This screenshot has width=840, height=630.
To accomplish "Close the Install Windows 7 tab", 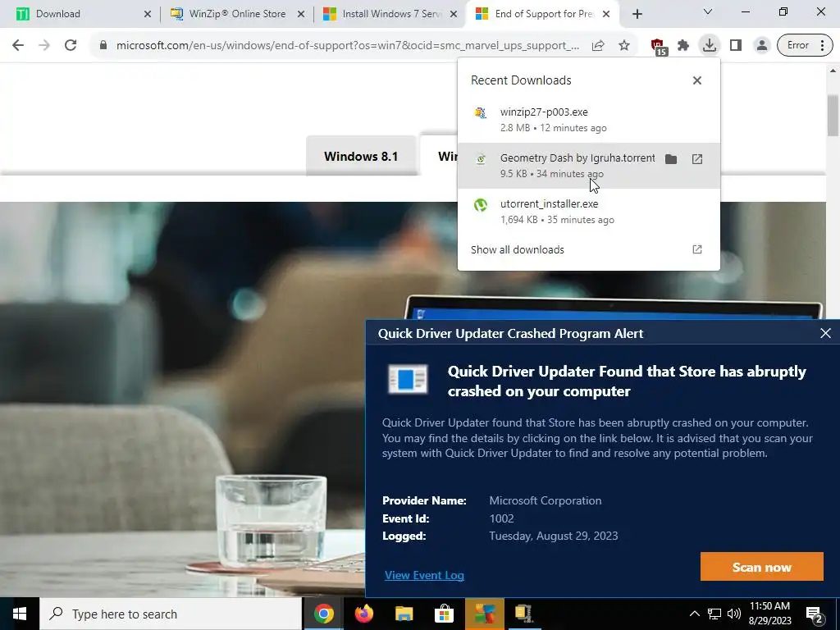I will 454,14.
